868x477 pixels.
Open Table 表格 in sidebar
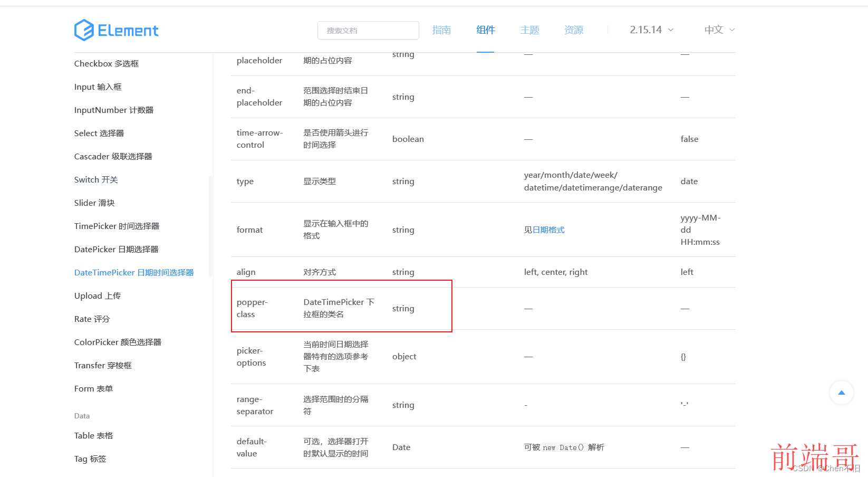(x=94, y=435)
